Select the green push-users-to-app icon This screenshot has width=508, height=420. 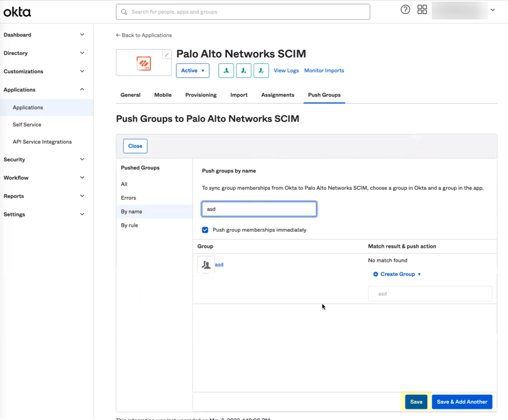tap(244, 70)
